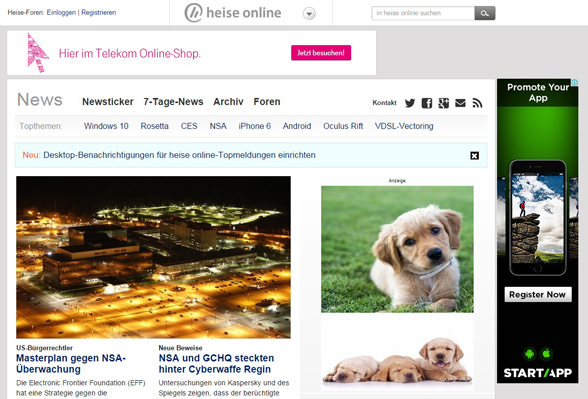This screenshot has height=399, width=588.
Task: Click the magnifier search button
Action: 485,13
